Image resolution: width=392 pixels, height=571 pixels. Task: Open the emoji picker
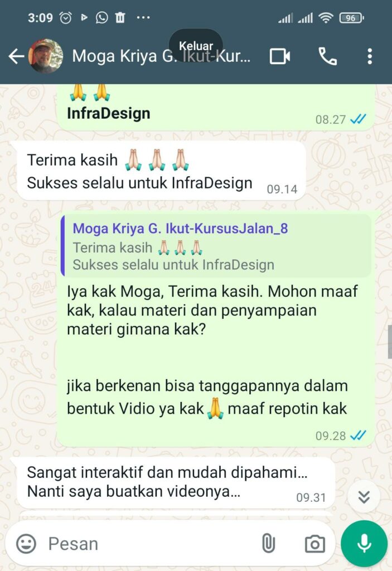[26, 544]
